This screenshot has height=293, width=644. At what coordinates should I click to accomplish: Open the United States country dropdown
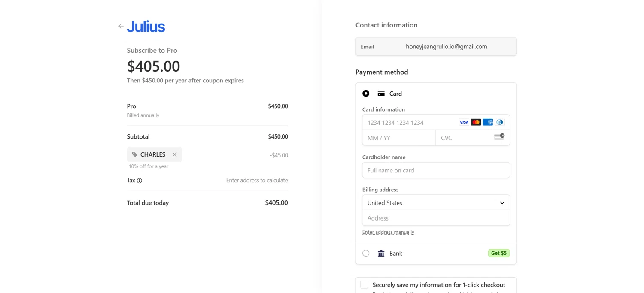[436, 203]
